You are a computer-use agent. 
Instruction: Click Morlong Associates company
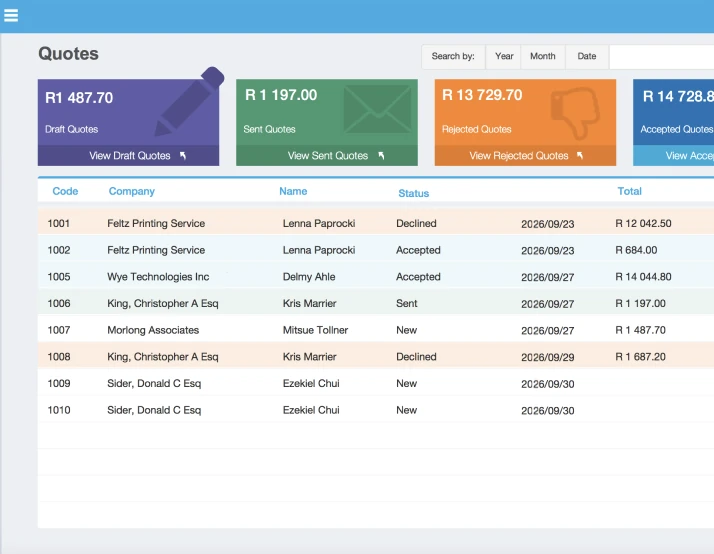153,330
